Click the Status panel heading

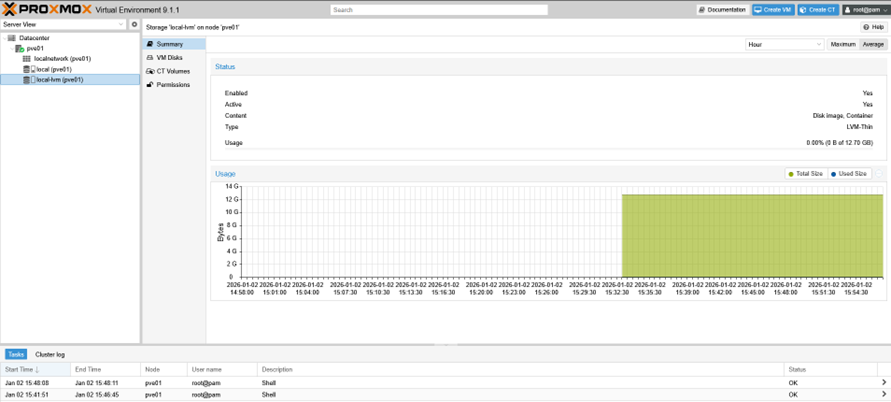225,67
